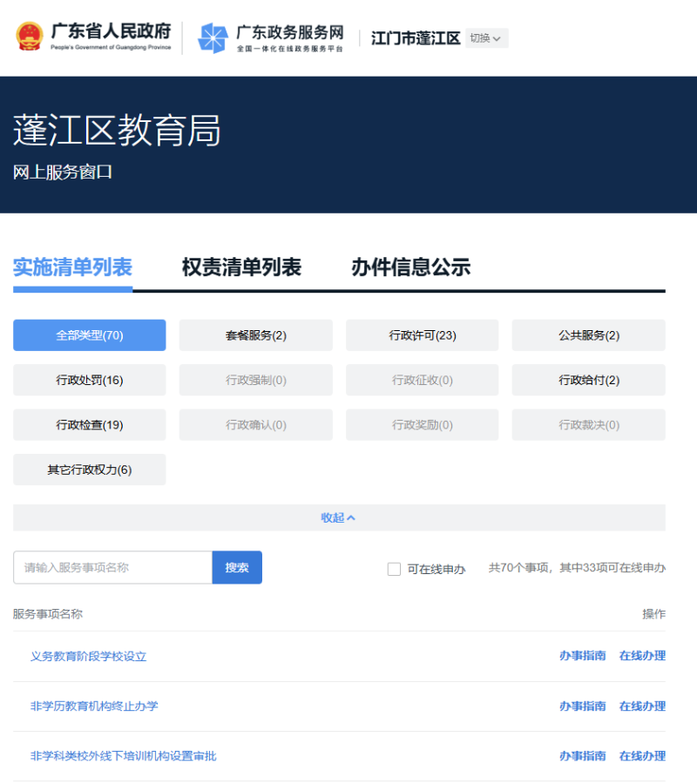Screen dimensions: 697x784
Task: Filter by 全部类型(70)
Action: (89, 335)
